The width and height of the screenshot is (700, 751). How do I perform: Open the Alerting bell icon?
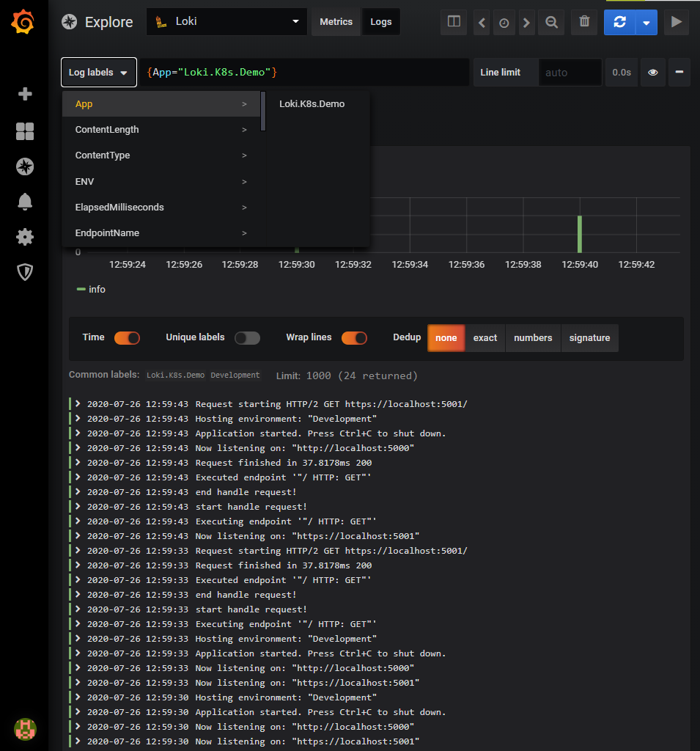pos(25,202)
